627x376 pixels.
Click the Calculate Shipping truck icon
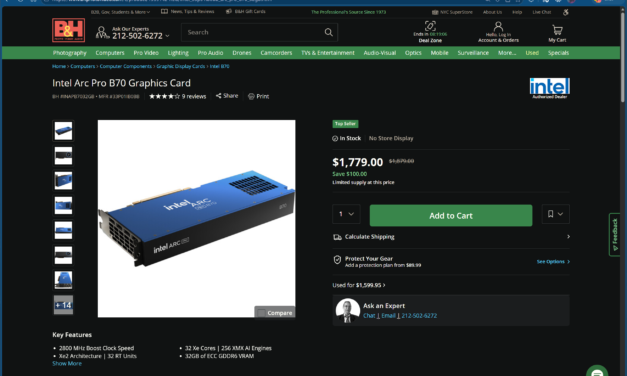[337, 237]
